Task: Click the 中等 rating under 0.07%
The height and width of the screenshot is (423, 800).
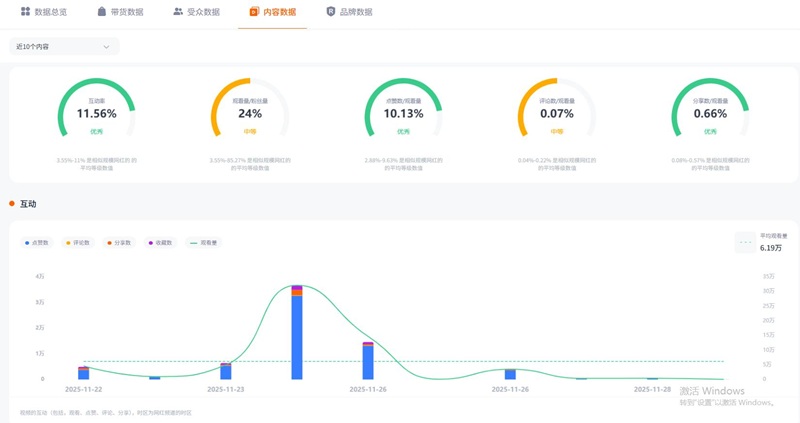Action: 557,132
